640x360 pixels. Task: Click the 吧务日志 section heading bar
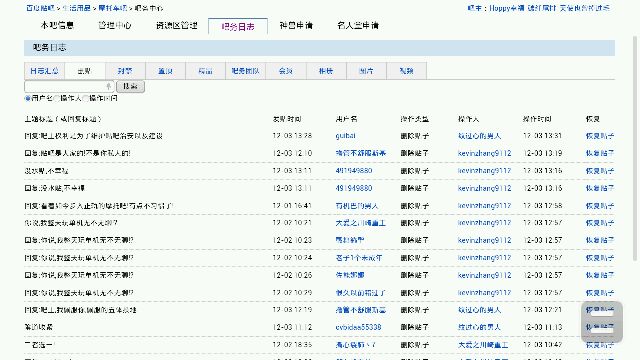(320, 48)
